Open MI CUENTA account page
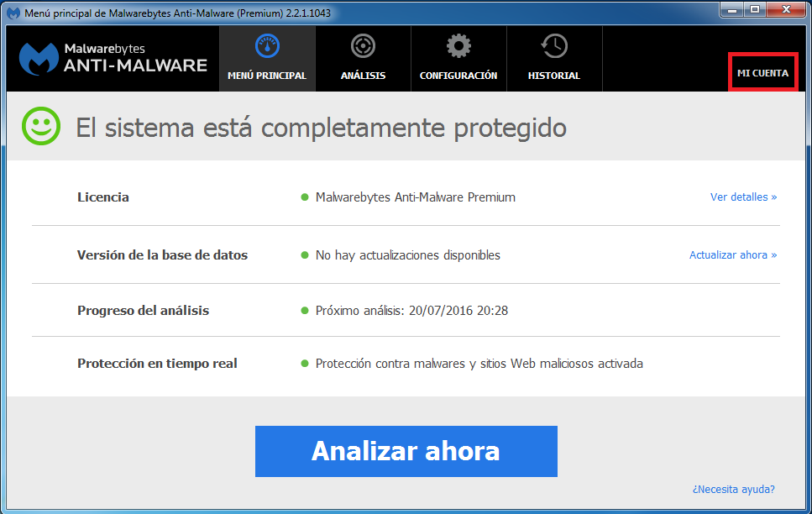The height and width of the screenshot is (514, 812). point(762,72)
